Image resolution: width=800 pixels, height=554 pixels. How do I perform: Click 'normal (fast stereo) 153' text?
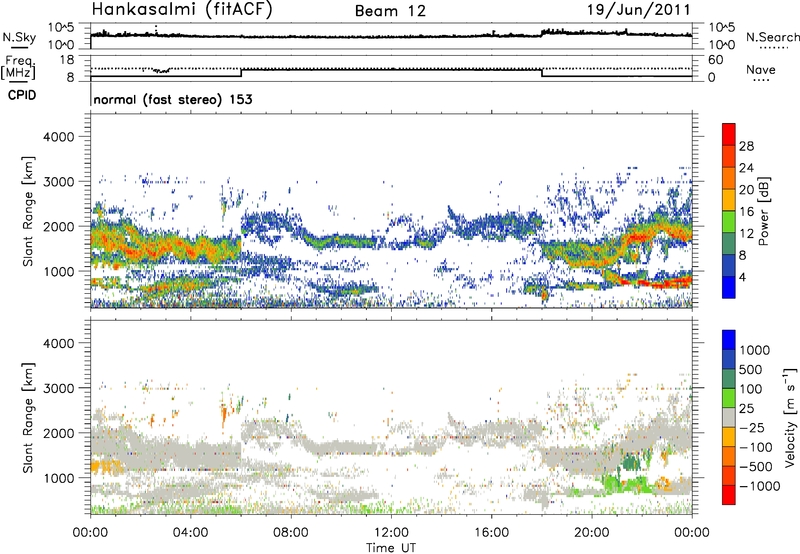tap(173, 99)
